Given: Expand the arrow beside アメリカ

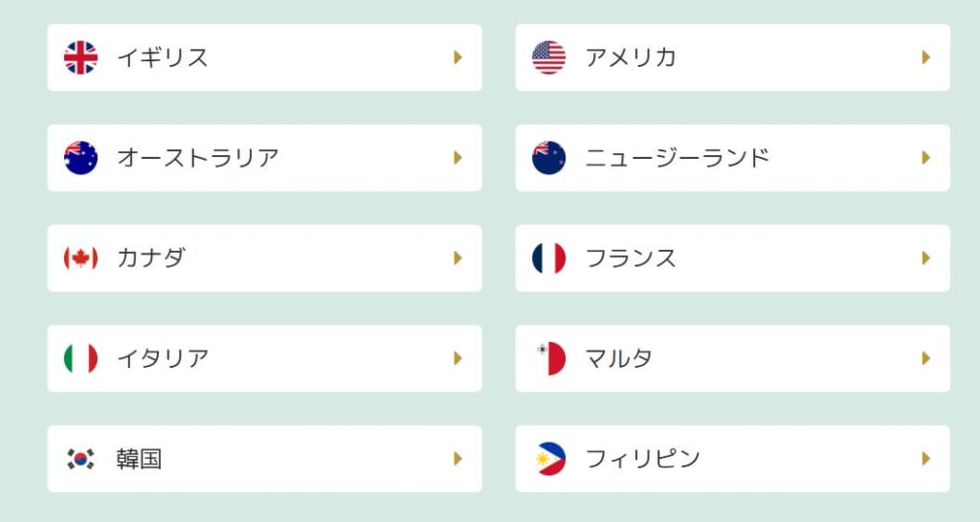Looking at the screenshot, I should tap(925, 57).
